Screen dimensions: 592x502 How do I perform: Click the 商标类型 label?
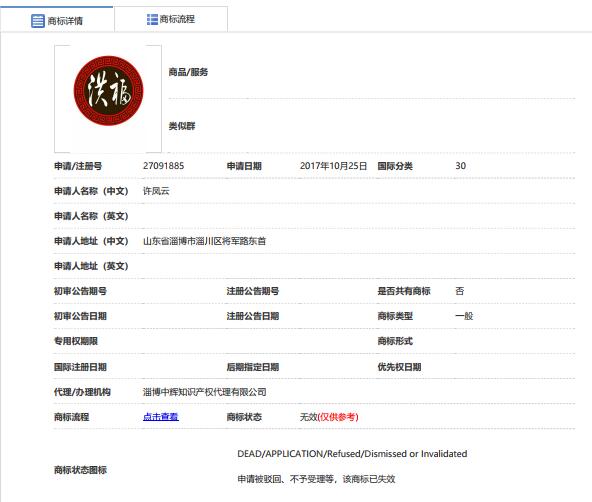coord(395,316)
